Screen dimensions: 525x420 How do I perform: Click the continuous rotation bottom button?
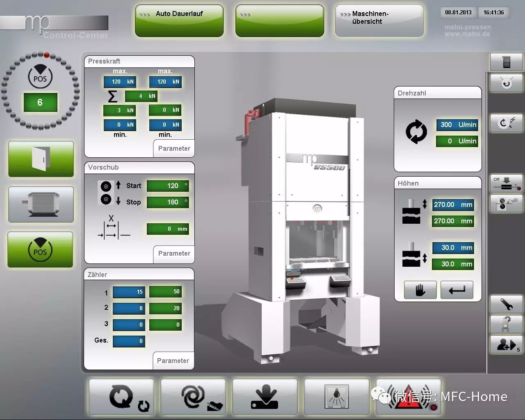(x=121, y=397)
